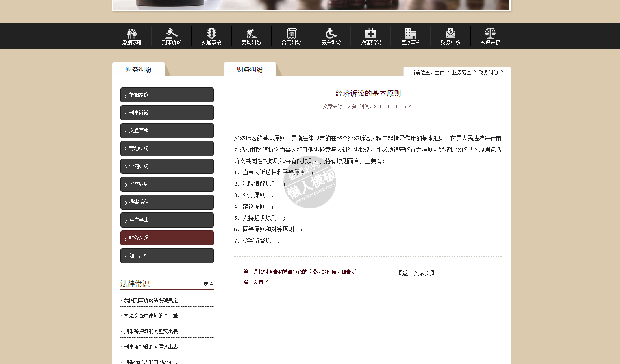Image resolution: width=620 pixels, height=364 pixels.
Task: Click the 劳动纠纷 worker icon
Action: (251, 33)
